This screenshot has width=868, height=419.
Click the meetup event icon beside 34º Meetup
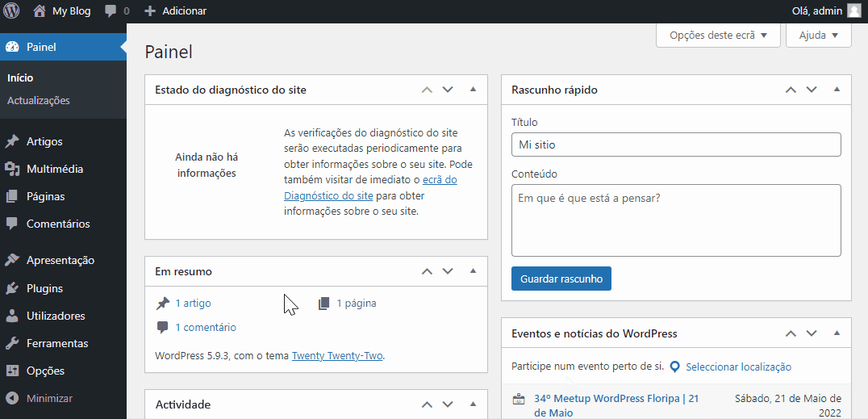519,399
